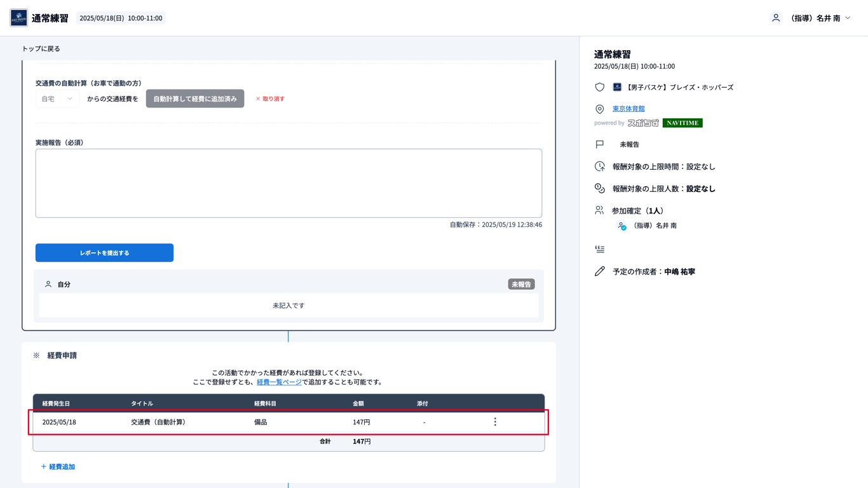
Task: Click the shield icon beside team name
Action: [599, 87]
